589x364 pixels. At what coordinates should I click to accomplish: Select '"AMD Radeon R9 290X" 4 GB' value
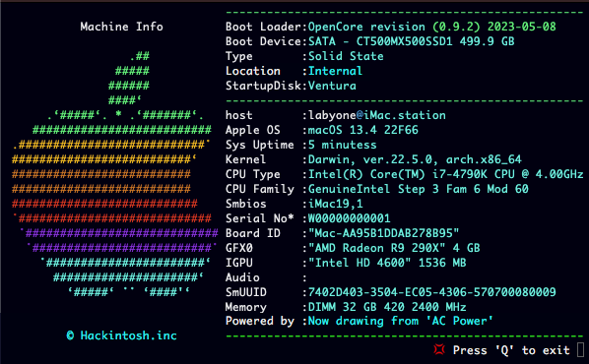[394, 248]
